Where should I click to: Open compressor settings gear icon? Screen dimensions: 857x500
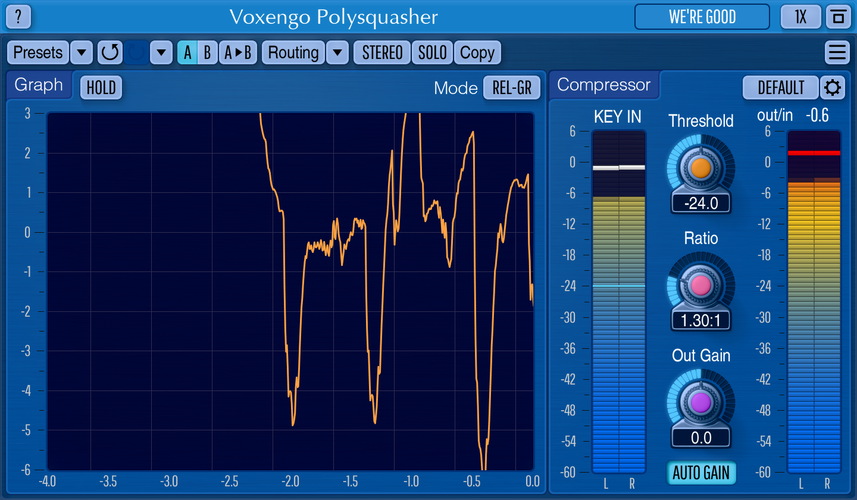tap(832, 87)
